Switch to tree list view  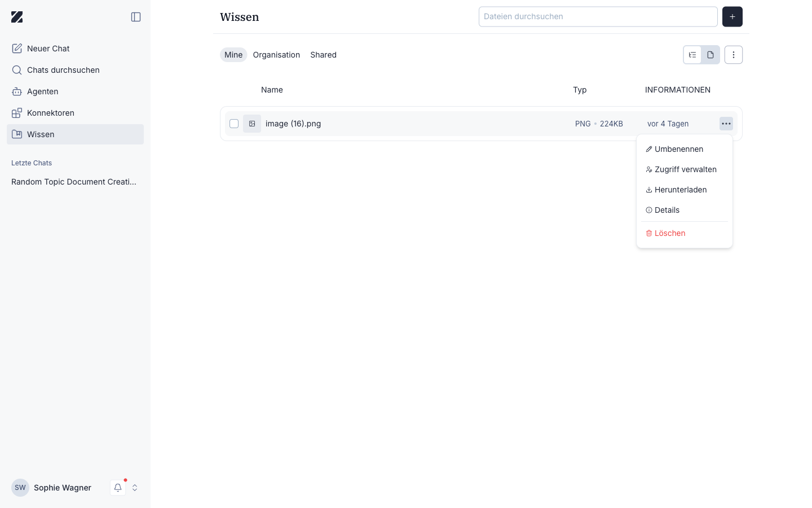pos(692,55)
